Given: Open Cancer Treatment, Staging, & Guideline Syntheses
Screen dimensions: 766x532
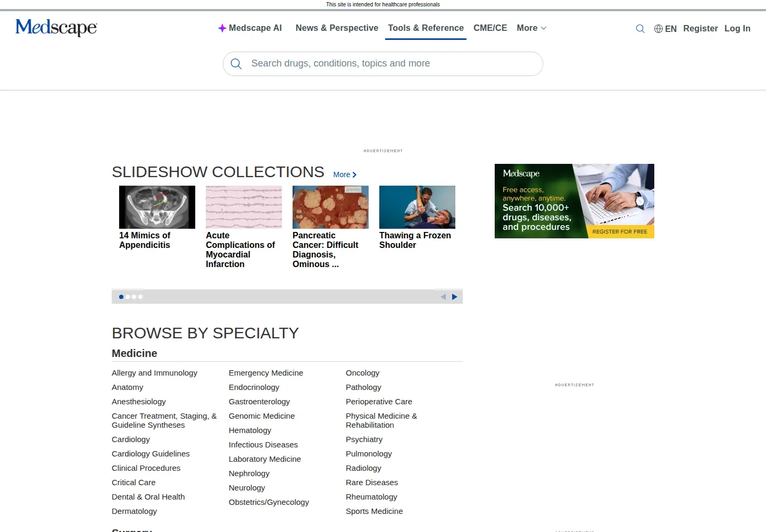Looking at the screenshot, I should point(164,420).
